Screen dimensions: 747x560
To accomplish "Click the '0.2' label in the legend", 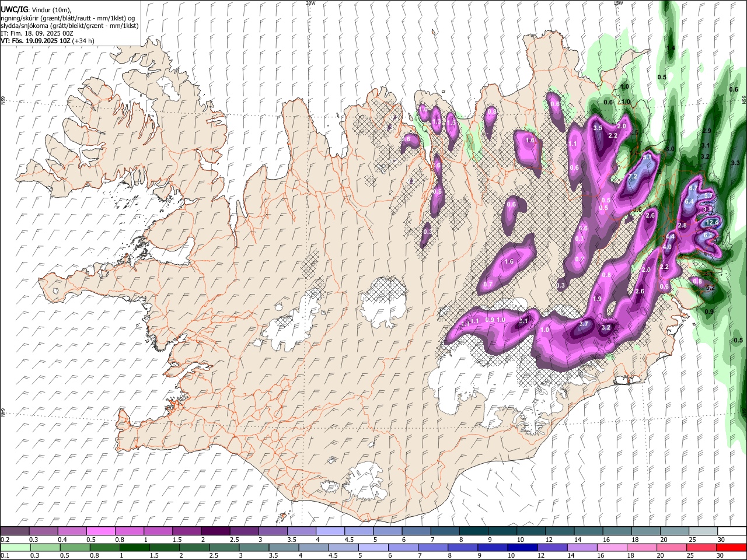I will click(x=5, y=540).
